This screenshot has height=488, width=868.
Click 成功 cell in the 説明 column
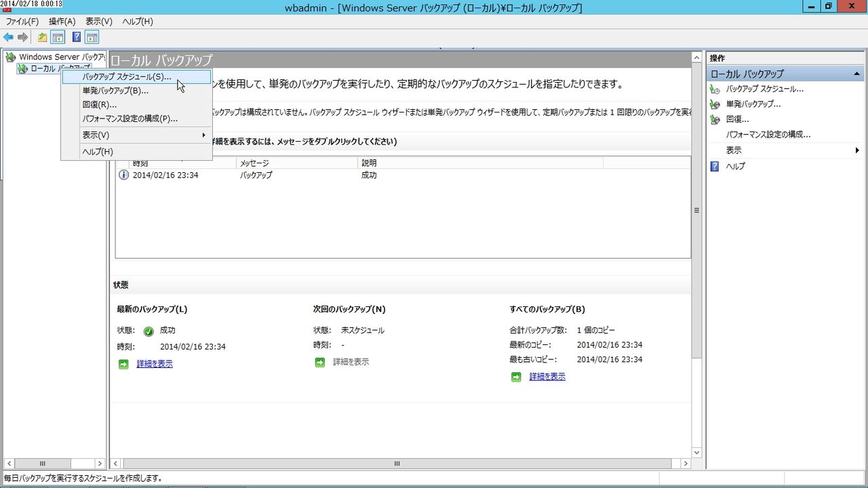pos(369,175)
